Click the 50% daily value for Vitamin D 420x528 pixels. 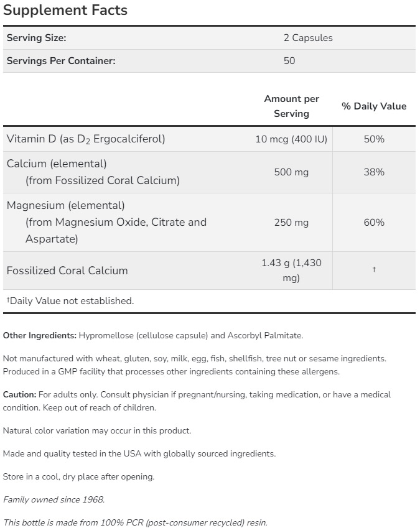374,139
